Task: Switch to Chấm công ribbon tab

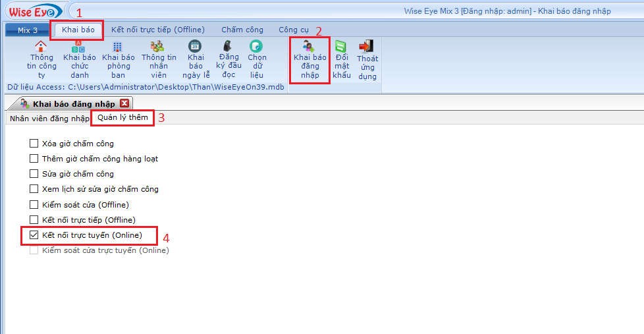Action: (x=242, y=30)
